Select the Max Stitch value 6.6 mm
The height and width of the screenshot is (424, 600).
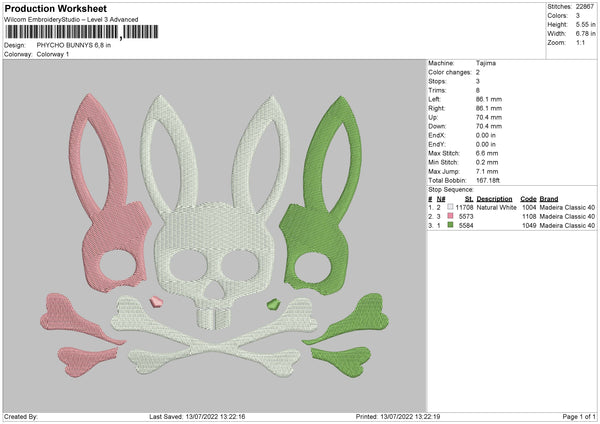tap(487, 153)
